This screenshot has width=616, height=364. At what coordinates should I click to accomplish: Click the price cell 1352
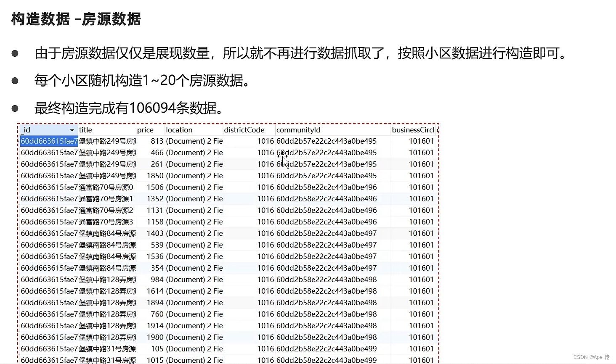(x=150, y=199)
